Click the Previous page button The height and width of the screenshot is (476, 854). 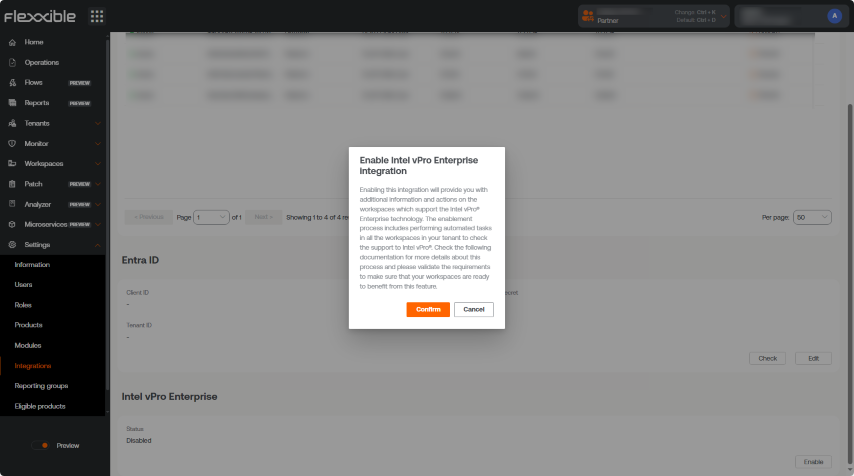point(149,217)
